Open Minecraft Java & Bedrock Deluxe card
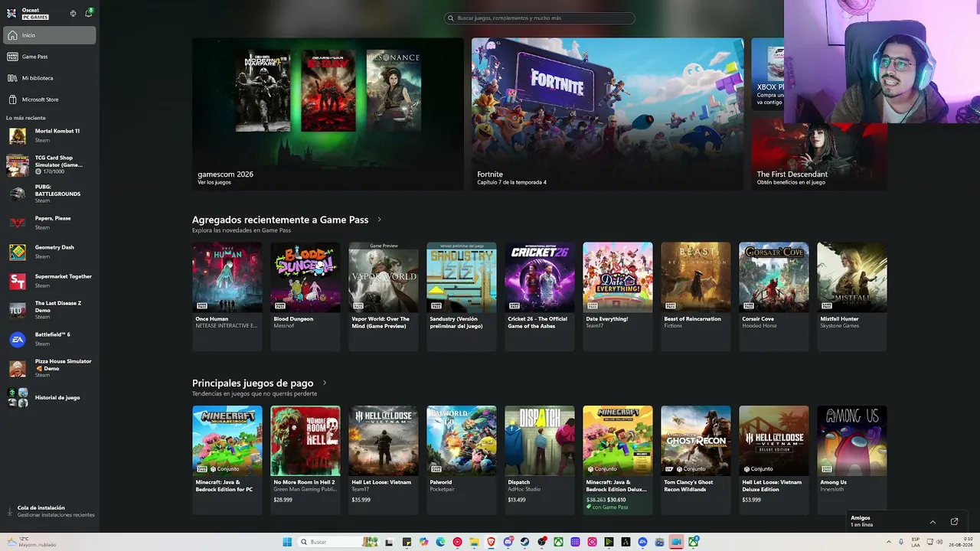 [x=618, y=460]
